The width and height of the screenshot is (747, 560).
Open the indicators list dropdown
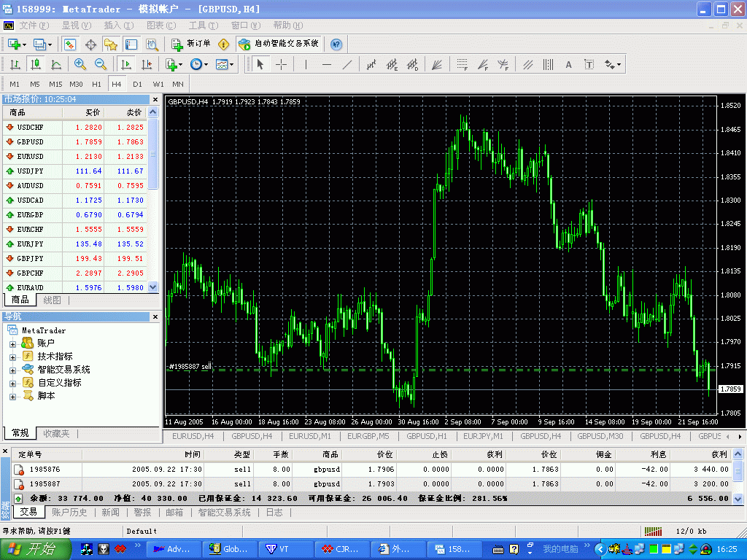click(174, 65)
